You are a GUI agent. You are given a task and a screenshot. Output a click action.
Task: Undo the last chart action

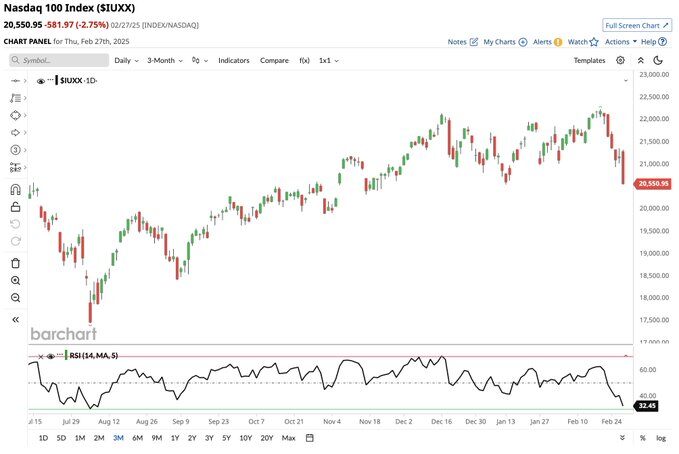coord(16,224)
